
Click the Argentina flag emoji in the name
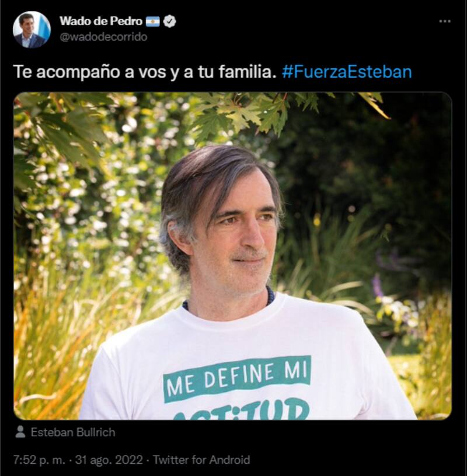152,22
